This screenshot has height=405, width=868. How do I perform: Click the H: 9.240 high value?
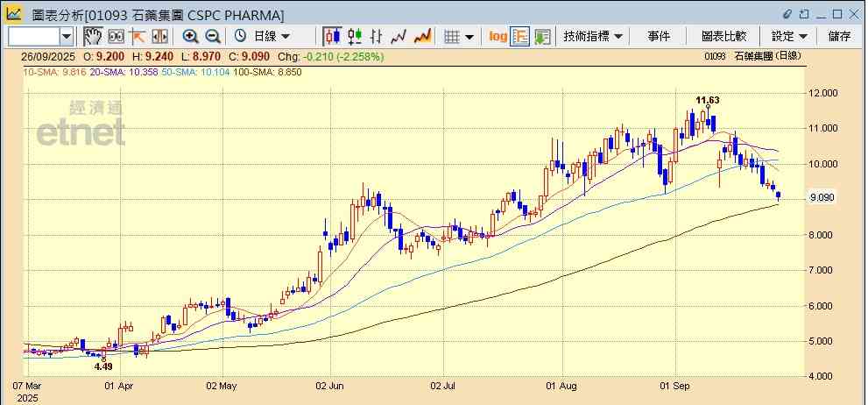[152, 56]
